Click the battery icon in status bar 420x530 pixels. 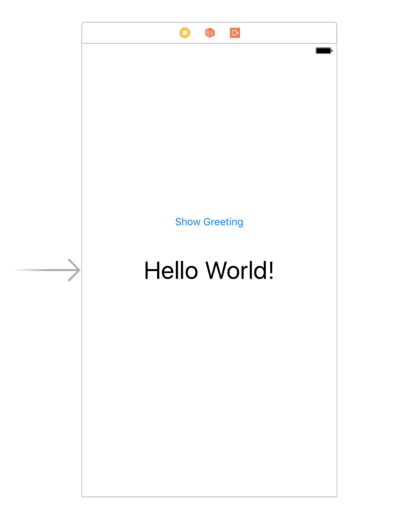point(323,51)
